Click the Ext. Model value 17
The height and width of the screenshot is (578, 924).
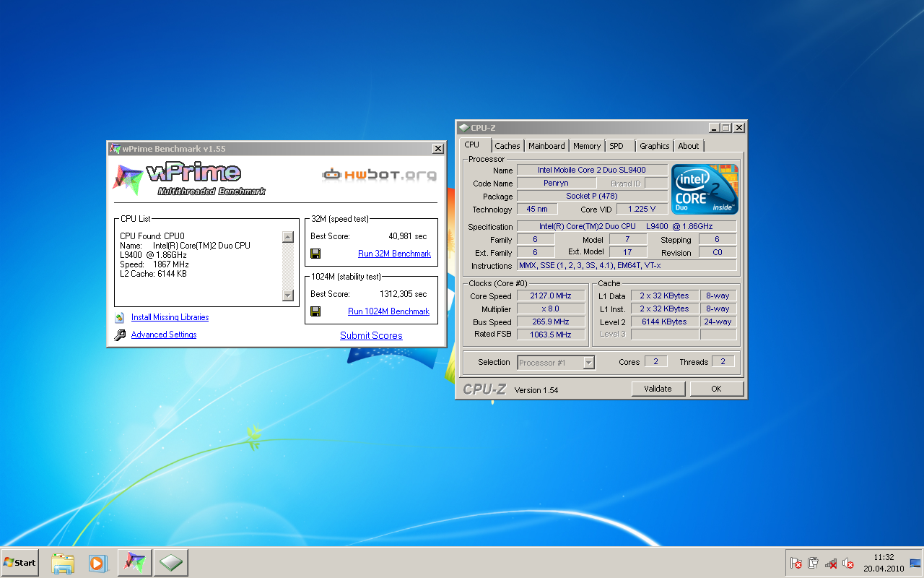pos(627,253)
